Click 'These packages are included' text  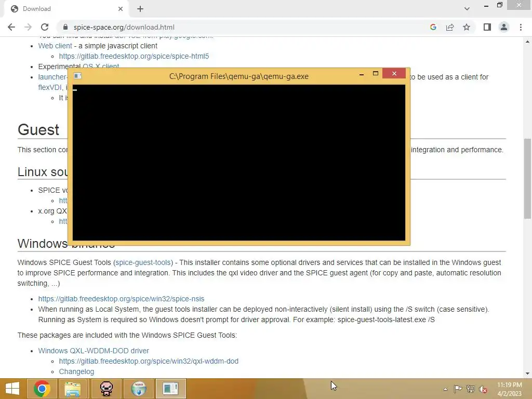click(x=127, y=335)
